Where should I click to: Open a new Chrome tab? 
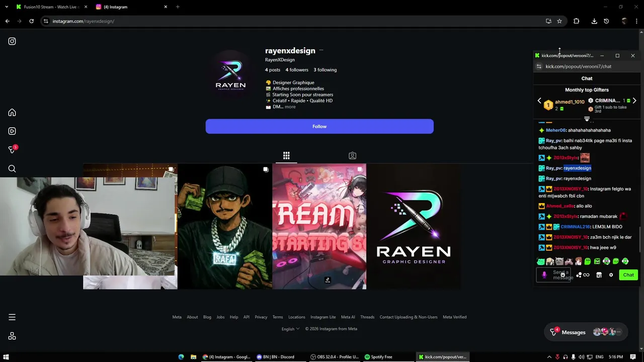pos(178,7)
